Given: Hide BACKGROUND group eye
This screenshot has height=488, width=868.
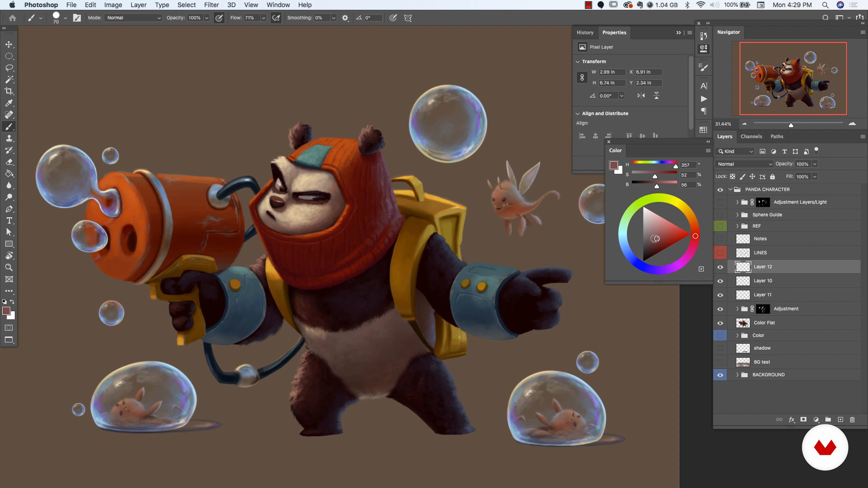Looking at the screenshot, I should [720, 375].
